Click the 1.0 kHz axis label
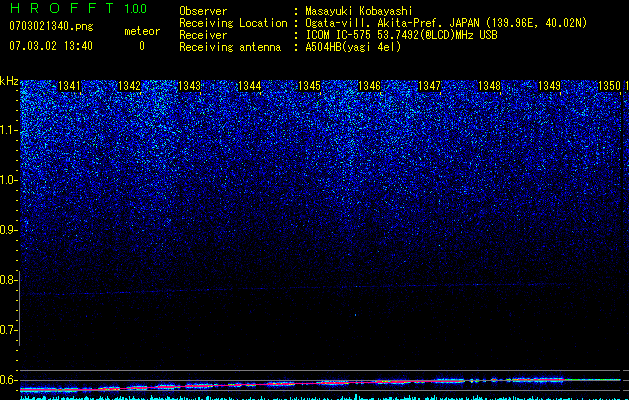This screenshot has height=400, width=629. coord(9,180)
